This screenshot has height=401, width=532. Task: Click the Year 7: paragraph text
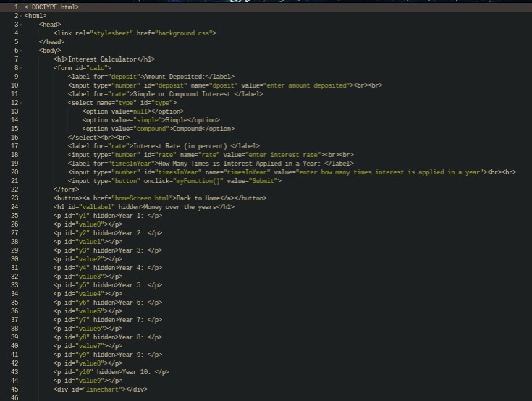point(131,320)
